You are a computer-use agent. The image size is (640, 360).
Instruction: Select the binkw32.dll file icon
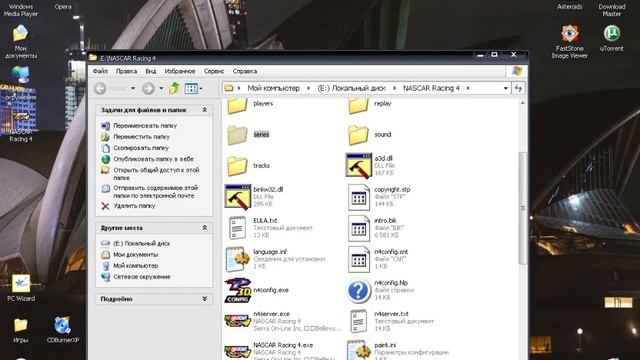(238, 197)
